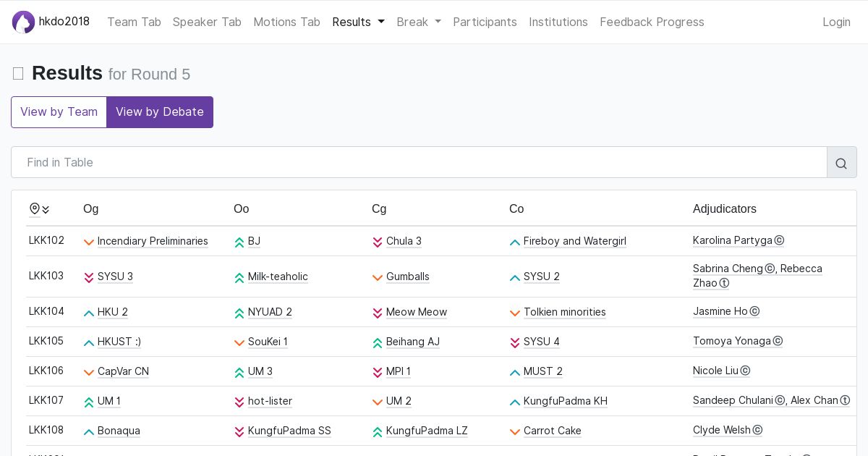The image size is (868, 456).
Task: Click chair icon after Jasmine Ho
Action: coord(754,311)
